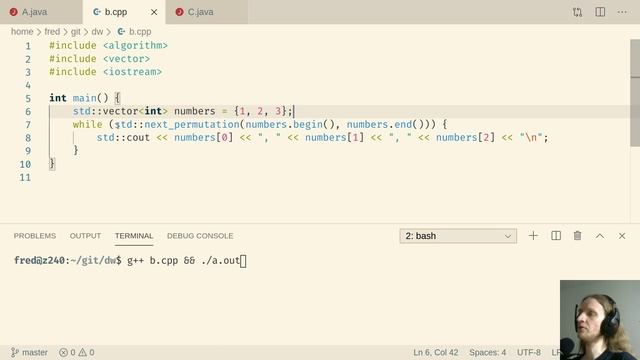This screenshot has width=640, height=360.
Task: Click the master git branch indicator
Action: [x=29, y=352]
